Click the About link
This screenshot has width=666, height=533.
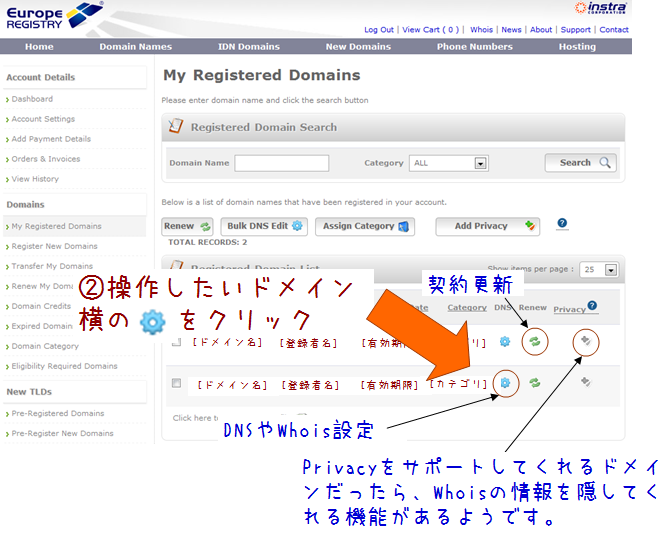[541, 30]
